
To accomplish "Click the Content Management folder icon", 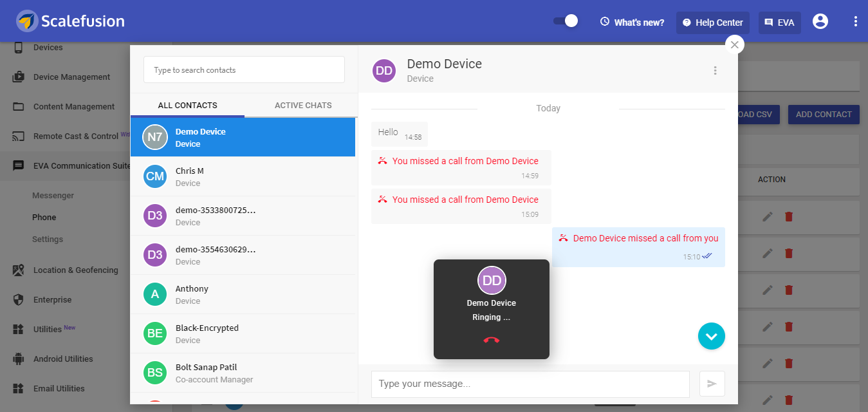I will tap(18, 106).
